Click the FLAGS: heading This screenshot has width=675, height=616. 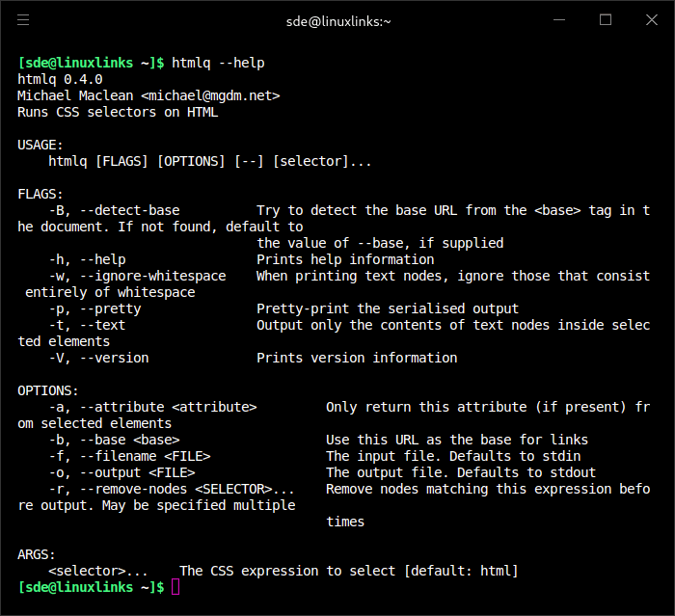click(x=40, y=194)
